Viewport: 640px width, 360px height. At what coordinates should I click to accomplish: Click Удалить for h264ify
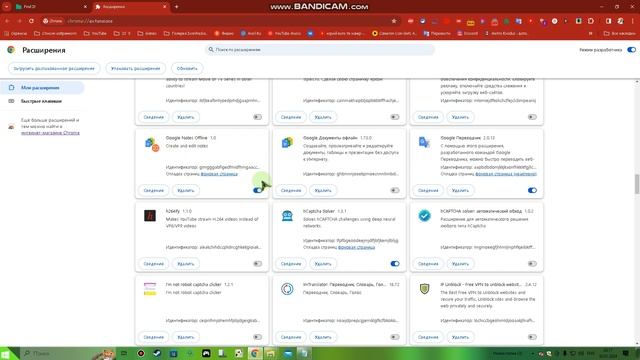(186, 264)
